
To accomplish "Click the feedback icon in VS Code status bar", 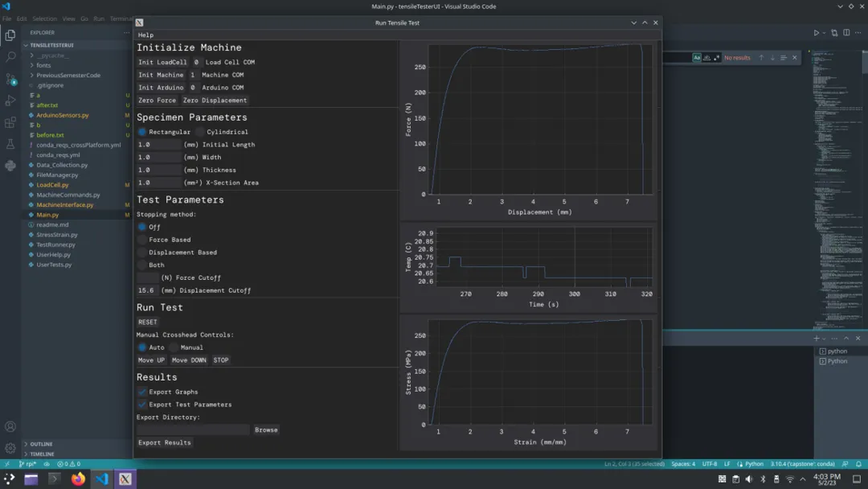I will pyautogui.click(x=845, y=464).
